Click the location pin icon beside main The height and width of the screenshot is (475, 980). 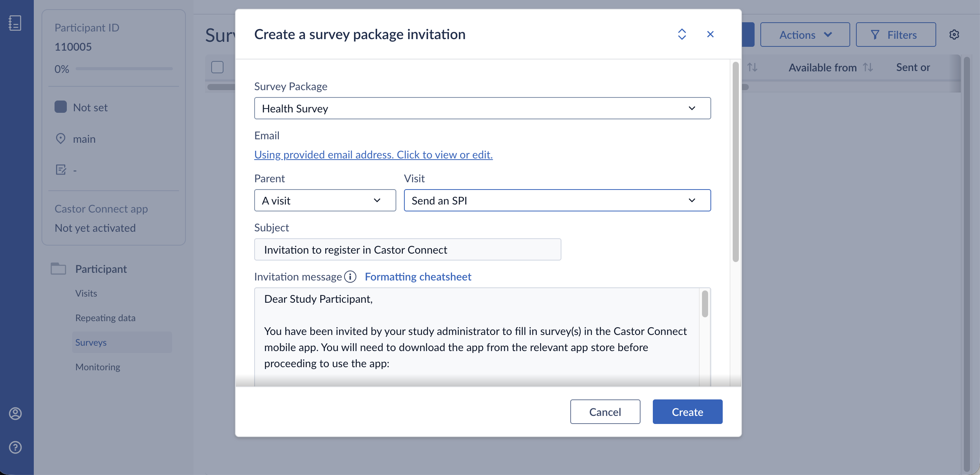(x=61, y=139)
